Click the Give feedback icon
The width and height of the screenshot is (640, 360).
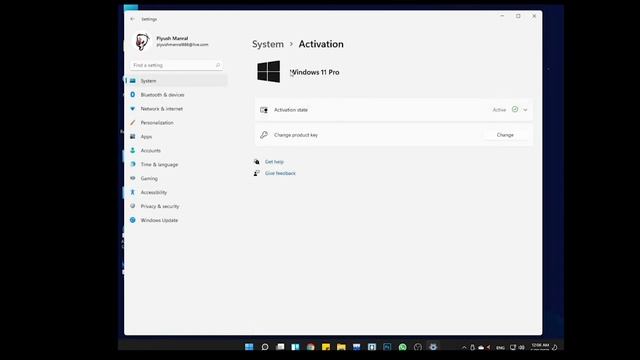256,173
